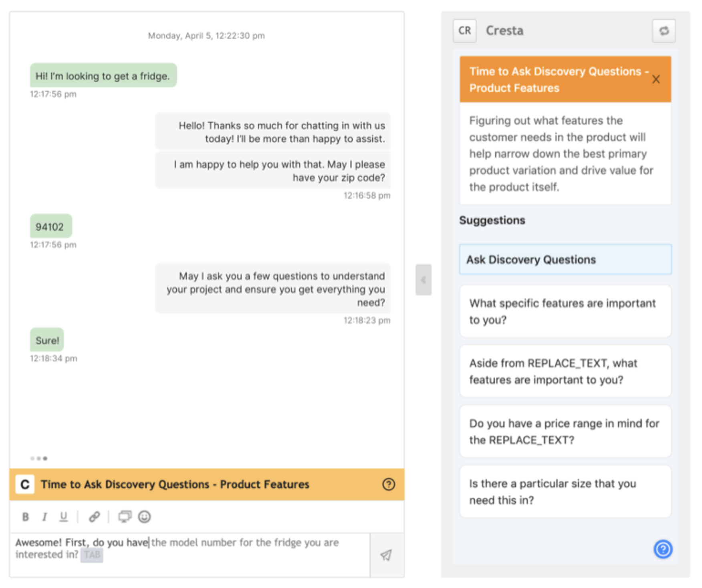Click the 'Suggestions' heading
Viewport: 702px width, 588px height.
[x=492, y=220]
